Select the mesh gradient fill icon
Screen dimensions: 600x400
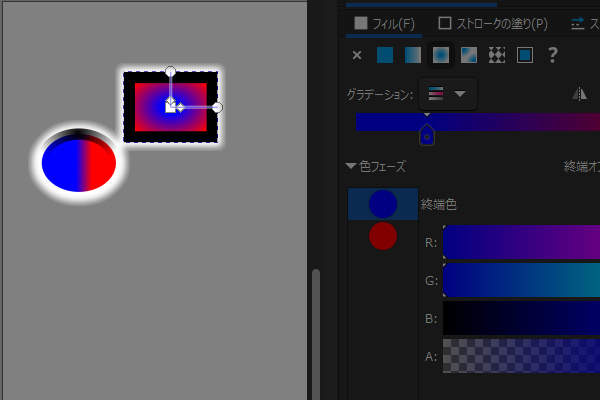469,55
